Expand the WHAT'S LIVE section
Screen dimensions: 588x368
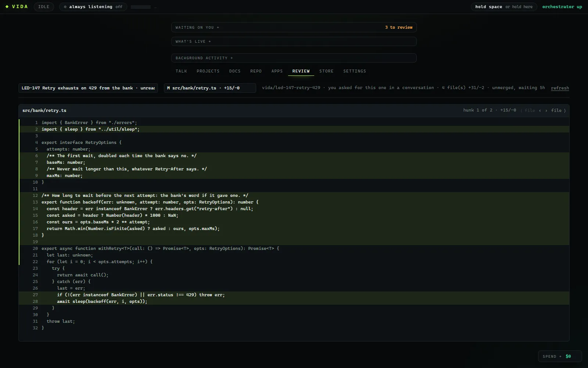pos(294,41)
